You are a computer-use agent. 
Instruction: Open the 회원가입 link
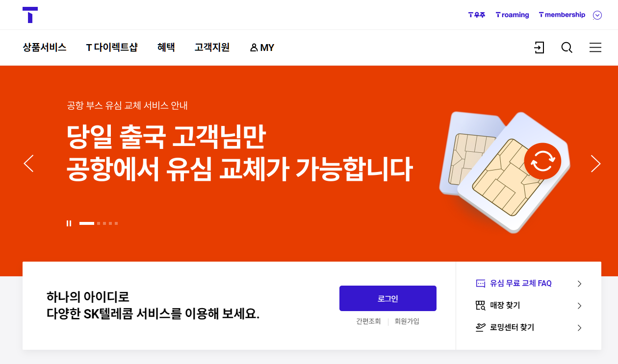[x=407, y=321]
